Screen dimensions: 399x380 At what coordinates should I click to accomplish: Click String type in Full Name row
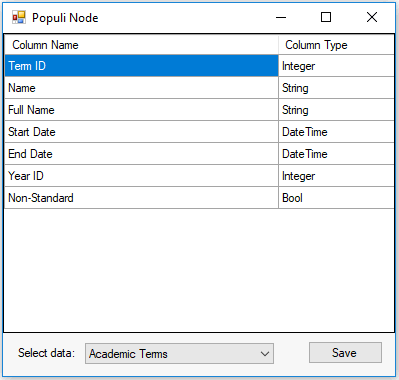(336, 110)
